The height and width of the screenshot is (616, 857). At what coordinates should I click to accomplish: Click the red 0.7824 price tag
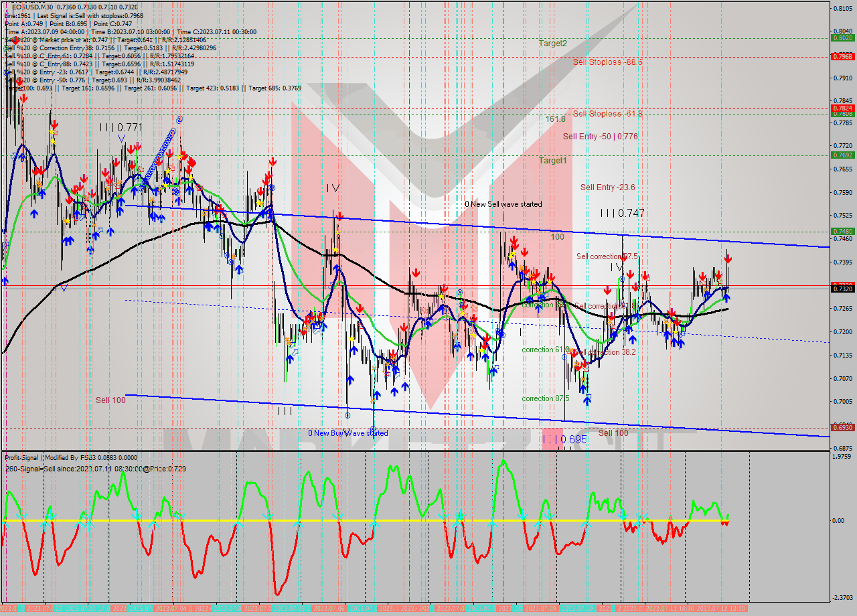pos(842,108)
